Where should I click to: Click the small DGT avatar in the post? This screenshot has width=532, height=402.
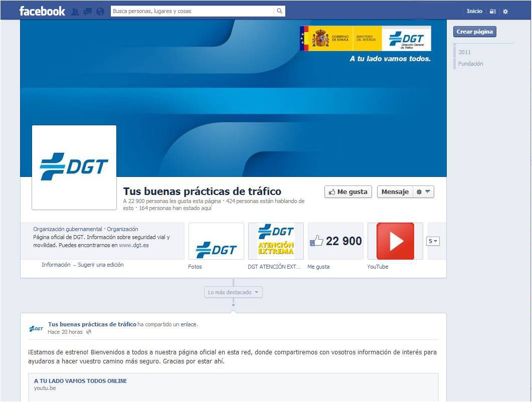(36, 328)
